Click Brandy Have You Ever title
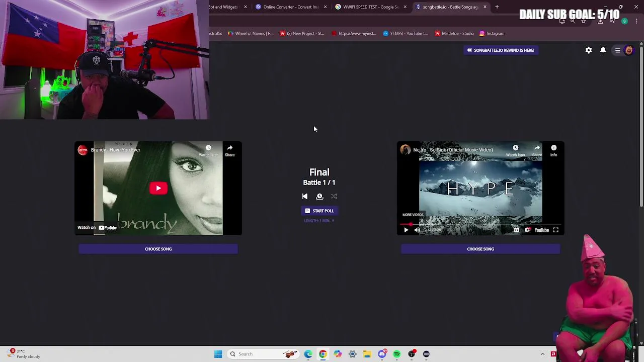Image resolution: width=644 pixels, height=362 pixels. (116, 150)
